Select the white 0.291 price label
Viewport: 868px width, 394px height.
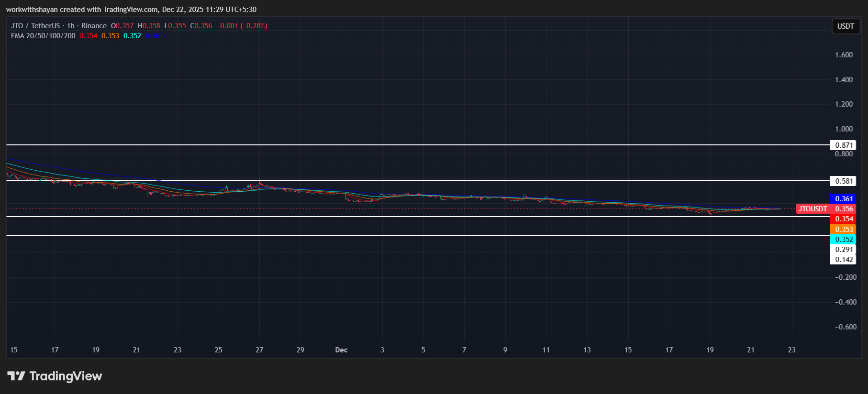tap(844, 250)
